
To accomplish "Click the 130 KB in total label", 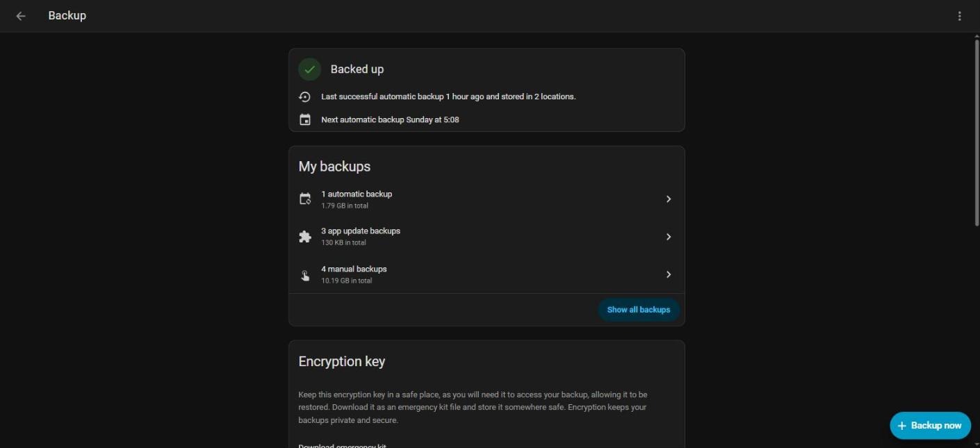I will click(x=343, y=243).
